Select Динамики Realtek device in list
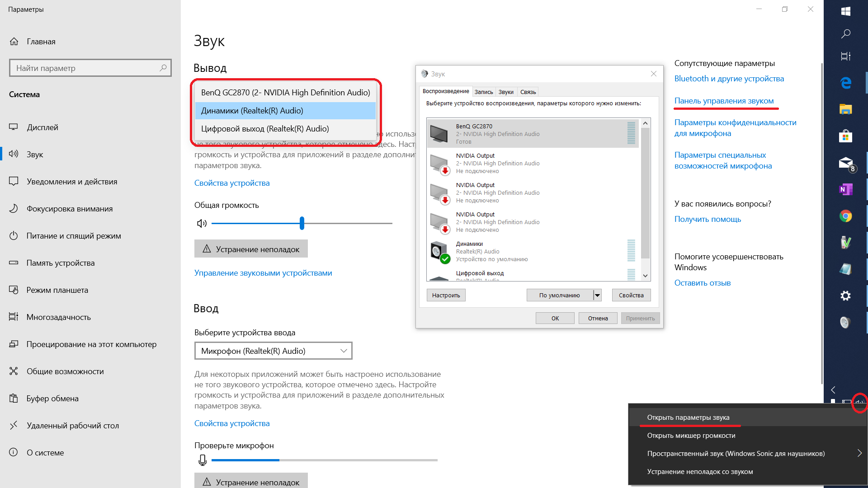 coord(533,251)
